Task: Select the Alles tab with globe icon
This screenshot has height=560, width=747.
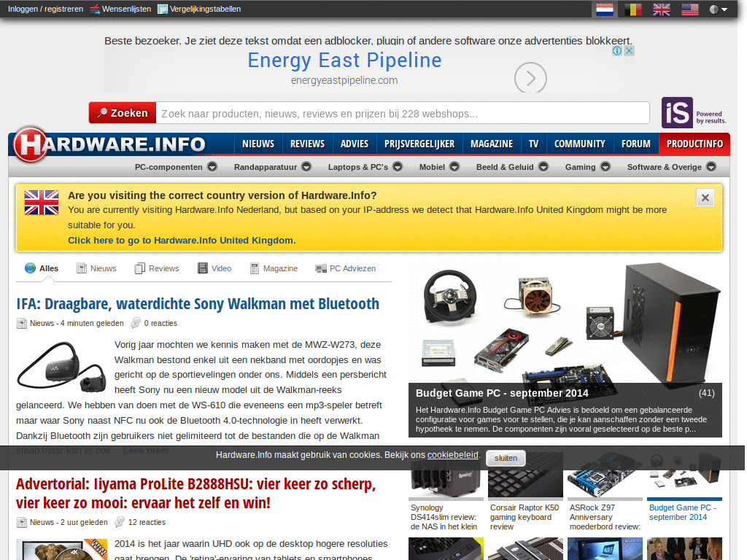Action: 42,268
